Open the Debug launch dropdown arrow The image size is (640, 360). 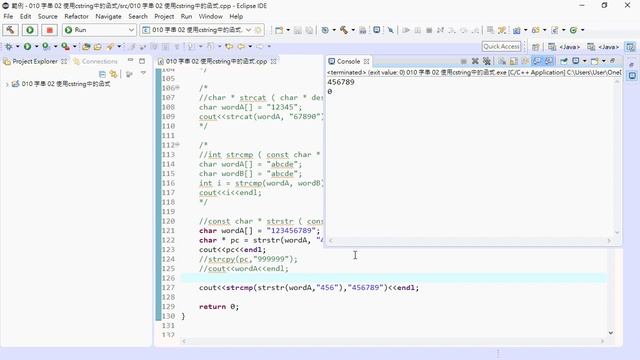(x=17, y=47)
